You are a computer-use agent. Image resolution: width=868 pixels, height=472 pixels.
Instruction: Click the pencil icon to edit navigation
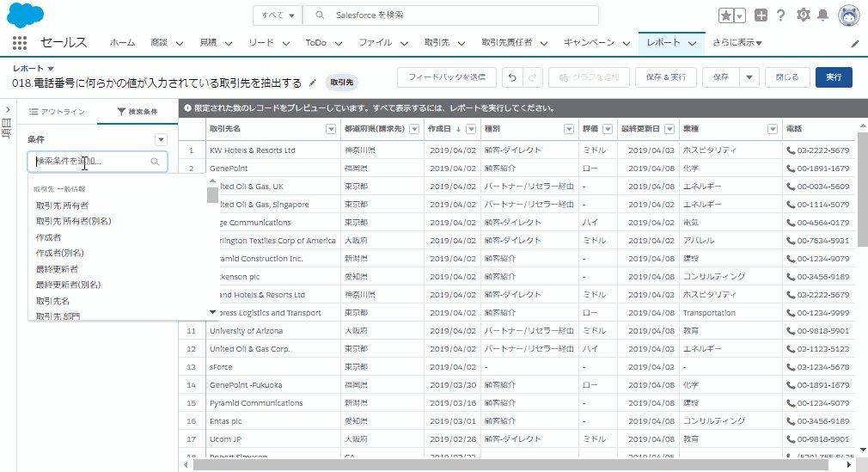[x=855, y=43]
